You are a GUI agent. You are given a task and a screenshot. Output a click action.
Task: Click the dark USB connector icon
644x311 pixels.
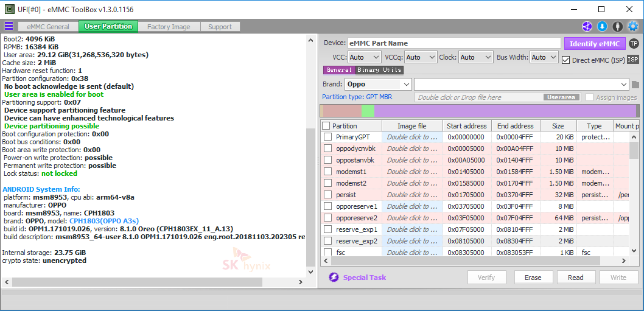(x=617, y=27)
